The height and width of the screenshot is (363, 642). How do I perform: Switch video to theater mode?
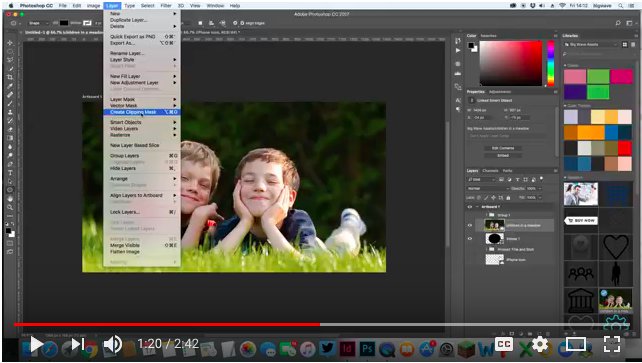(x=576, y=344)
